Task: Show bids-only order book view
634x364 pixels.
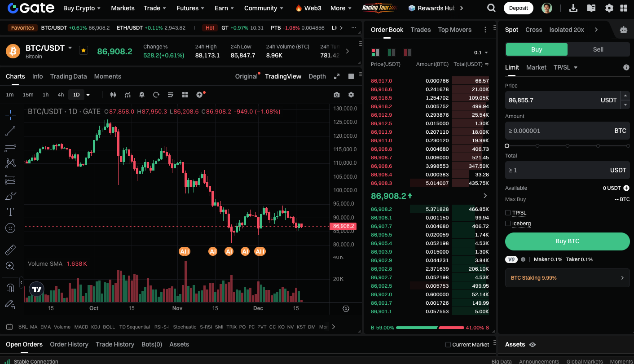Action: (x=392, y=53)
